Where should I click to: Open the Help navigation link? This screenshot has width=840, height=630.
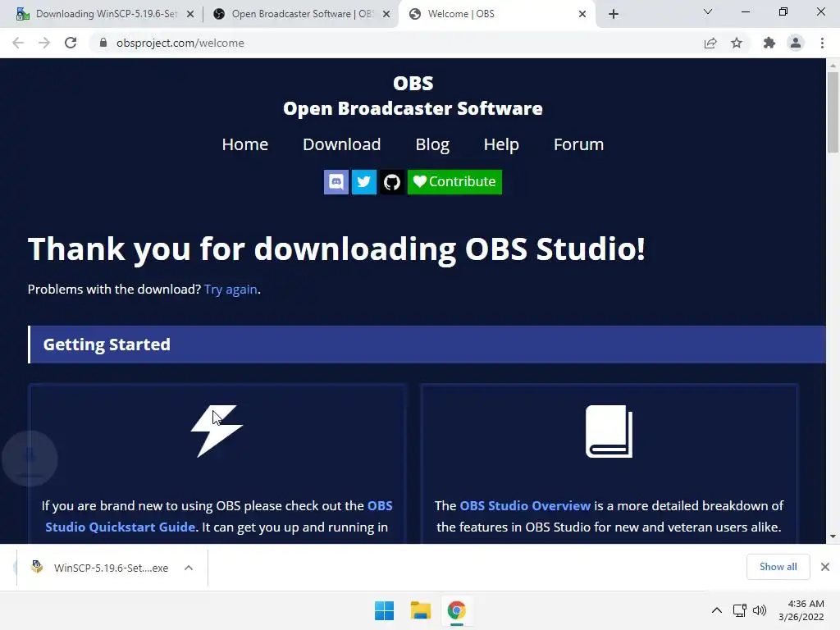(x=501, y=144)
